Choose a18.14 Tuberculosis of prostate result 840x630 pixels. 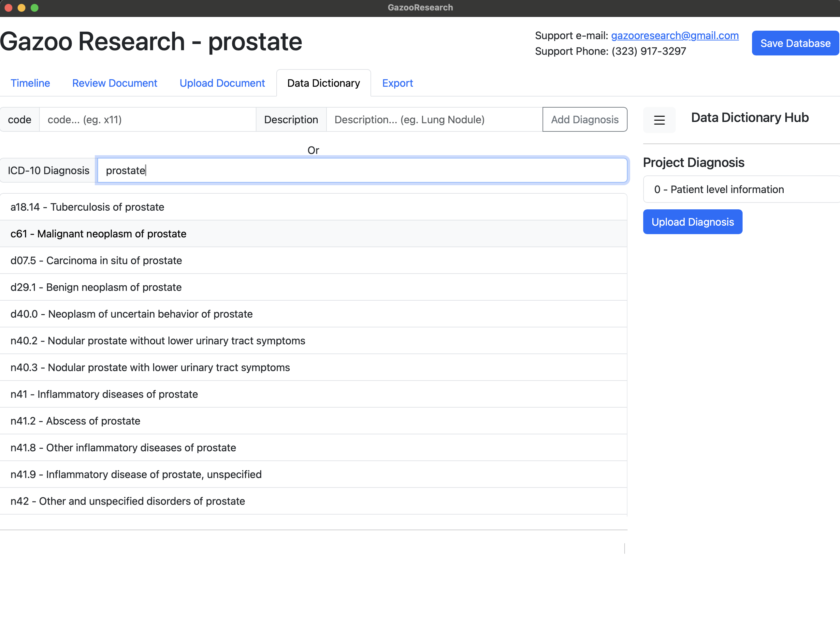coord(87,207)
